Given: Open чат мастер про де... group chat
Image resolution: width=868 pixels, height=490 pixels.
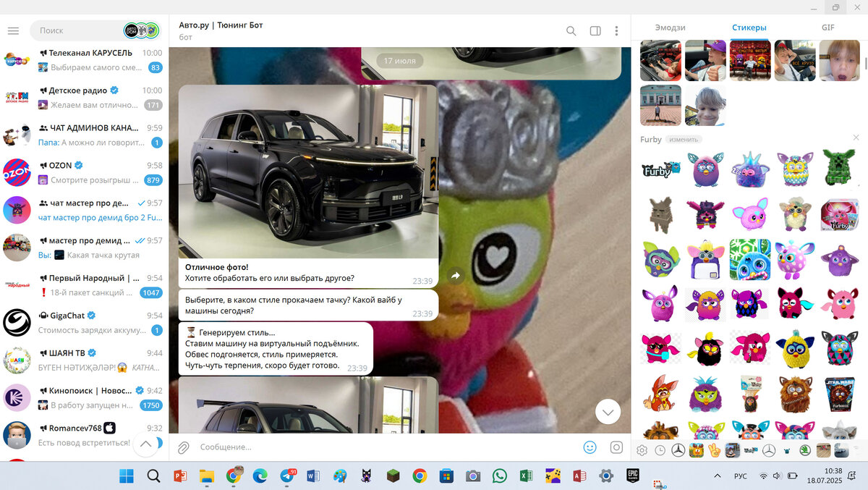Looking at the screenshot, I should pos(84,210).
